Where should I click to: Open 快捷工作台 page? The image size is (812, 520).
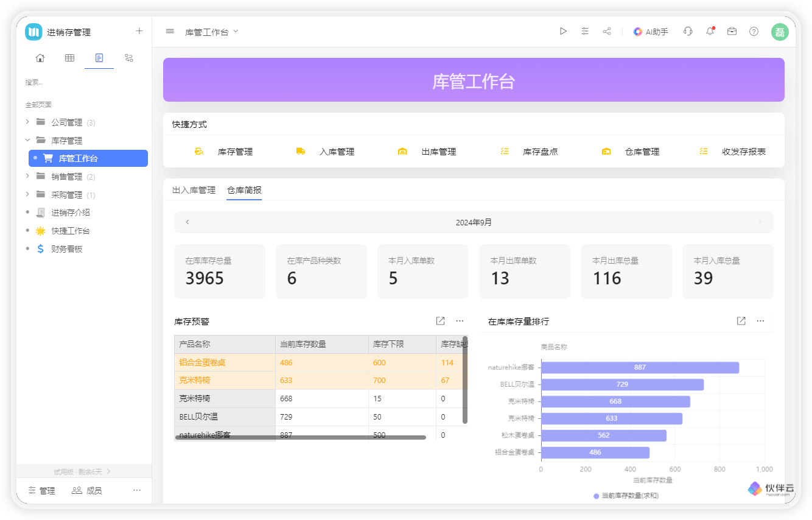[71, 231]
